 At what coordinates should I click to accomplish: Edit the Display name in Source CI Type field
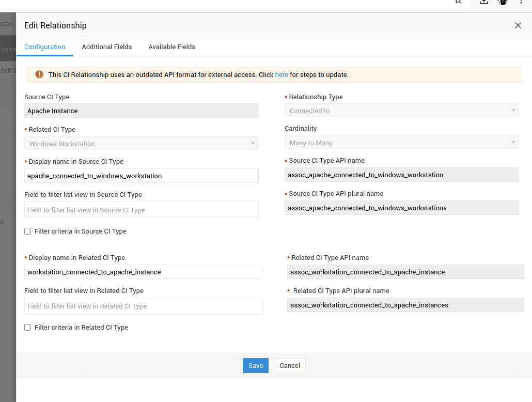(x=142, y=176)
